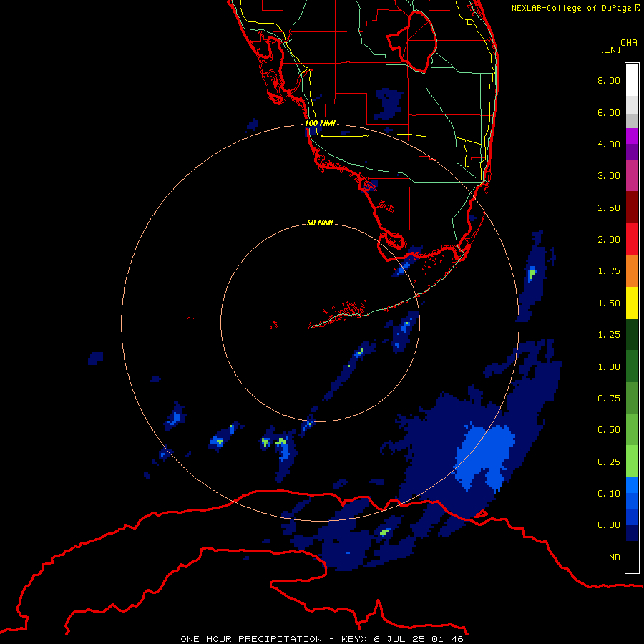Screen dimensions: 644x644
Task: Click the yellow color bar segment
Action: (632, 303)
